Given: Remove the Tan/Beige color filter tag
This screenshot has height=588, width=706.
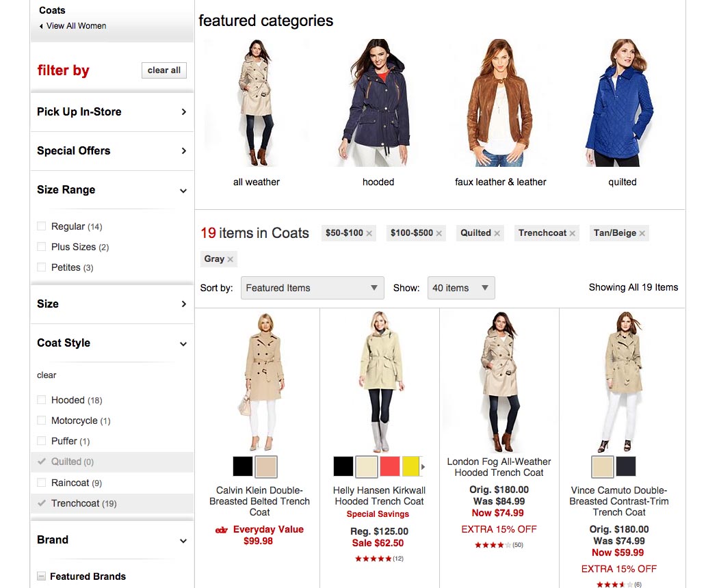Looking at the screenshot, I should point(642,234).
